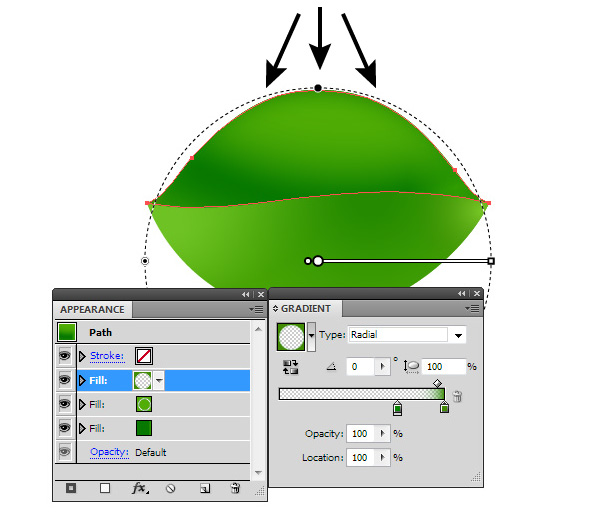The height and width of the screenshot is (518, 600).
Task: Click the Duplicate Selected Item icon
Action: (x=204, y=488)
